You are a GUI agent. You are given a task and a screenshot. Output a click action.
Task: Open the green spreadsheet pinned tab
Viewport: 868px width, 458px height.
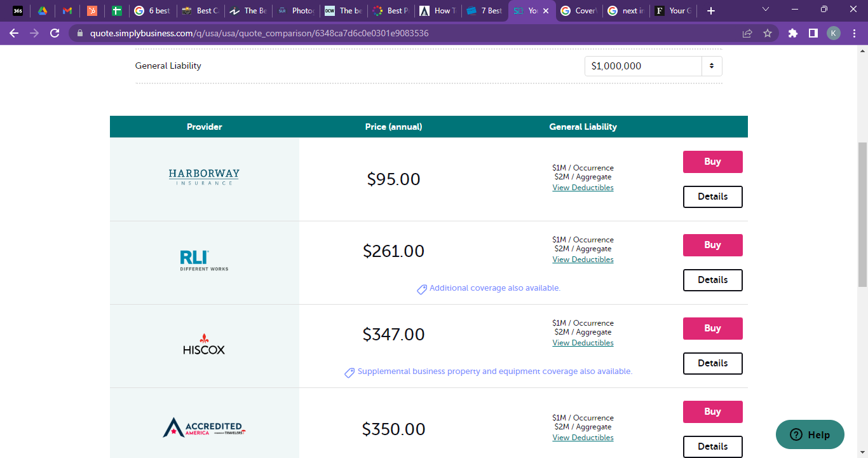(x=116, y=11)
